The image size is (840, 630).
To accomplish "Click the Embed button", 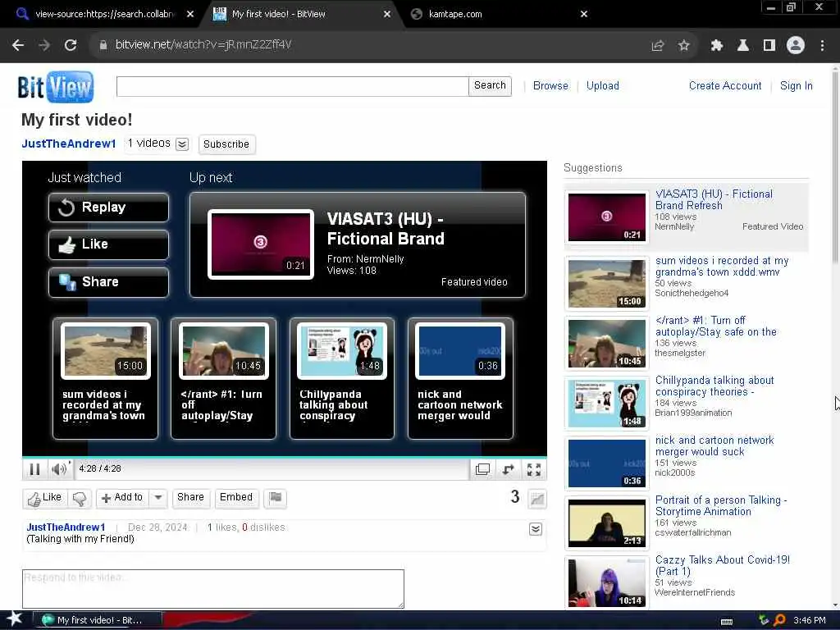I will tap(236, 498).
